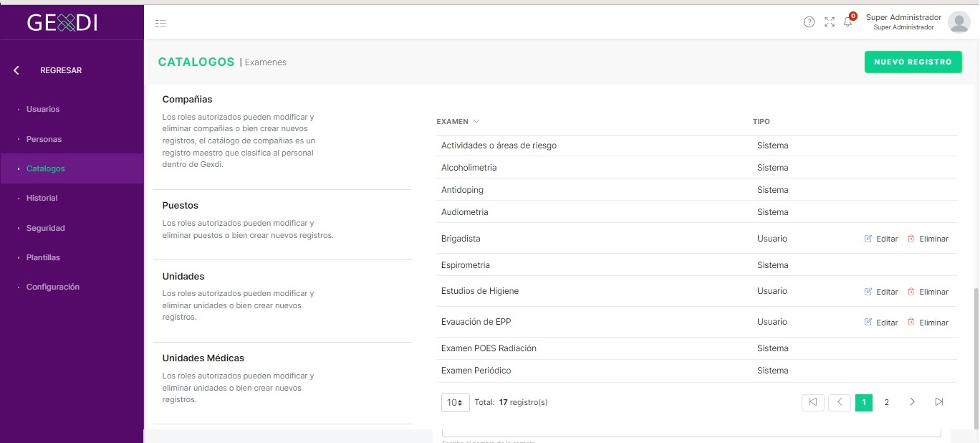Viewport: 980px width, 443px height.
Task: Select Catalogos in the sidebar
Action: tap(72, 168)
